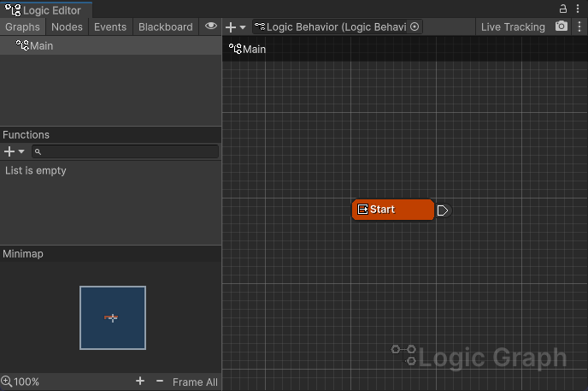Select the Main graph in the list
Screen dimensions: 588x391
coord(41,45)
